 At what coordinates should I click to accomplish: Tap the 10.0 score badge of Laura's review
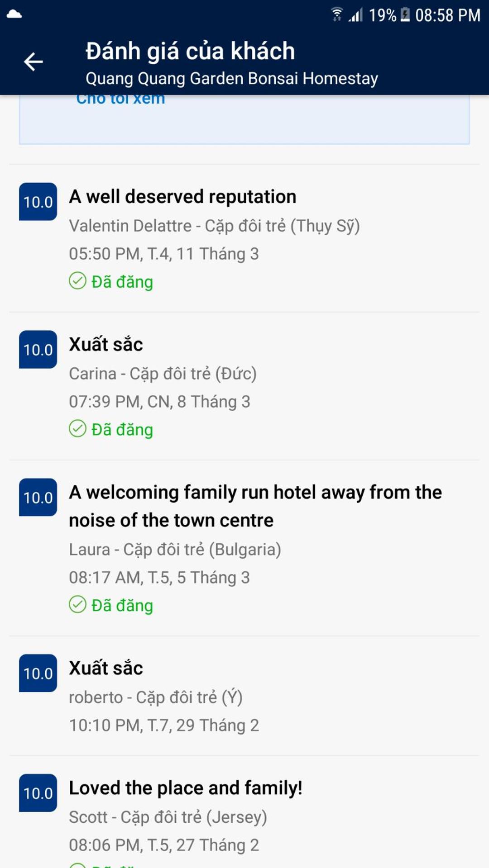coord(38,498)
